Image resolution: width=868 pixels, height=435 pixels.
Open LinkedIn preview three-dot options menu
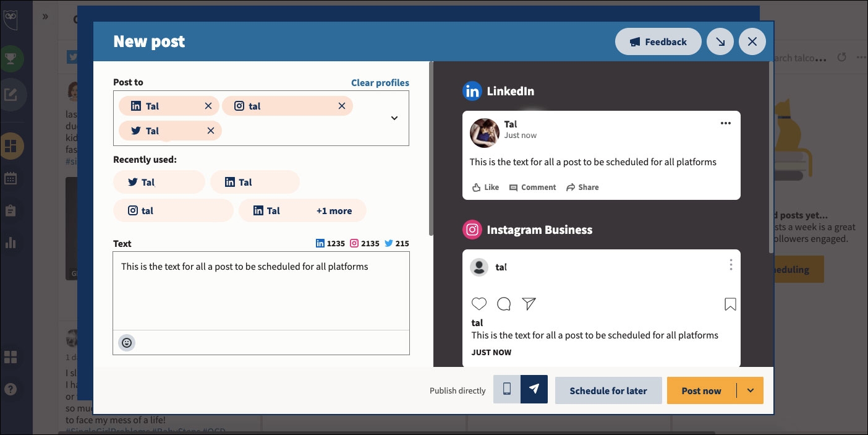point(726,123)
